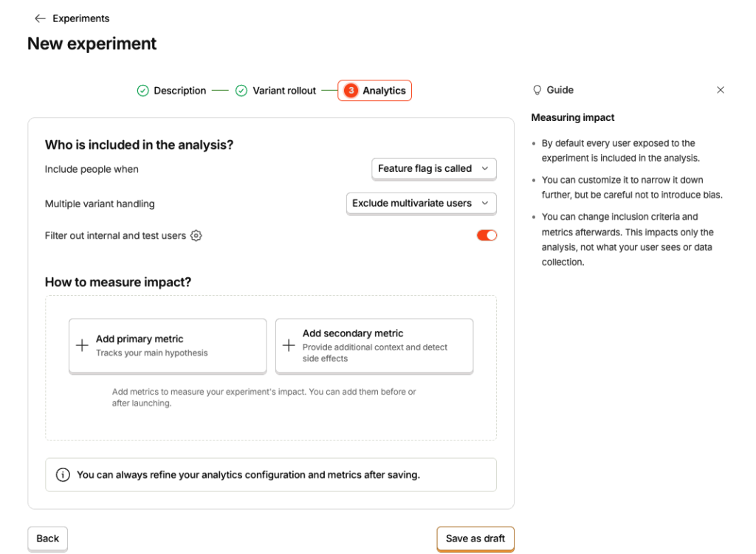The image size is (756, 554).
Task: Go to the Variant rollout step
Action: 276,91
